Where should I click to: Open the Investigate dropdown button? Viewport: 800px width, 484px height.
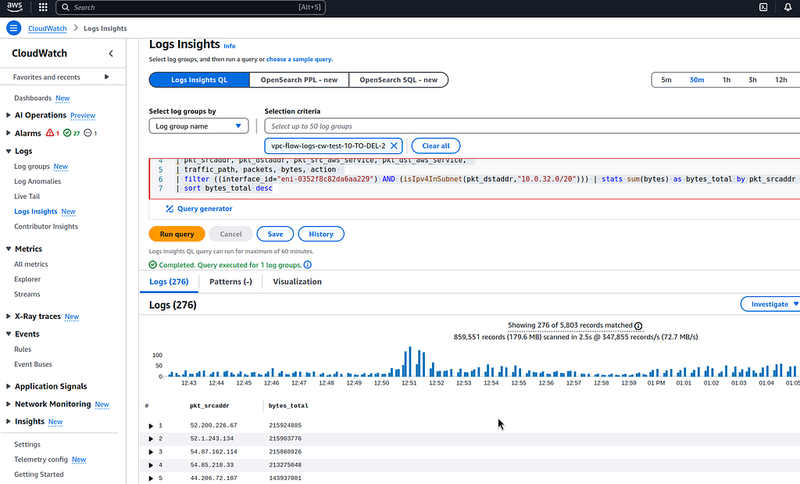771,304
